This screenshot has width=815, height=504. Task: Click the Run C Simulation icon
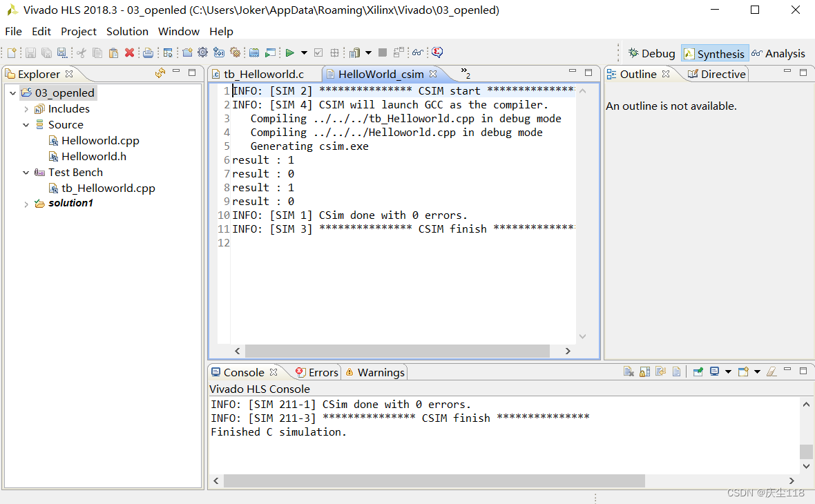(x=270, y=52)
